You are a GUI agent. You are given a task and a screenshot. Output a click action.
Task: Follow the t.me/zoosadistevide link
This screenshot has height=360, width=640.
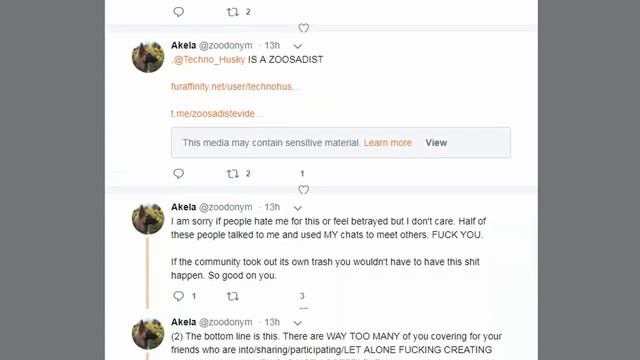[217, 113]
